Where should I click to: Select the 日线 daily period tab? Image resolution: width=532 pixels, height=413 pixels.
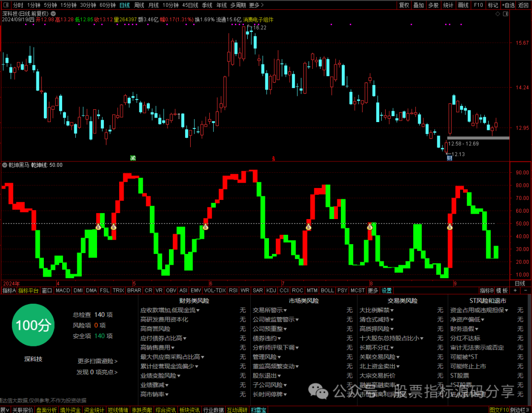click(x=125, y=5)
